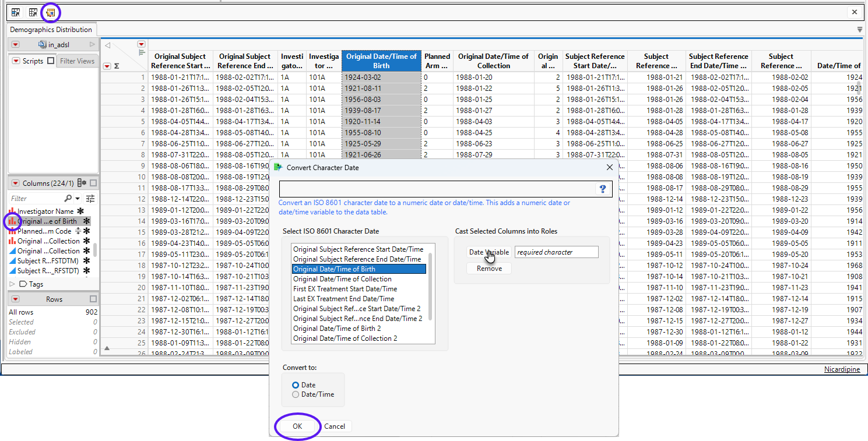Expand the Tags disclosure triangle
The width and height of the screenshot is (868, 441).
[x=13, y=284]
